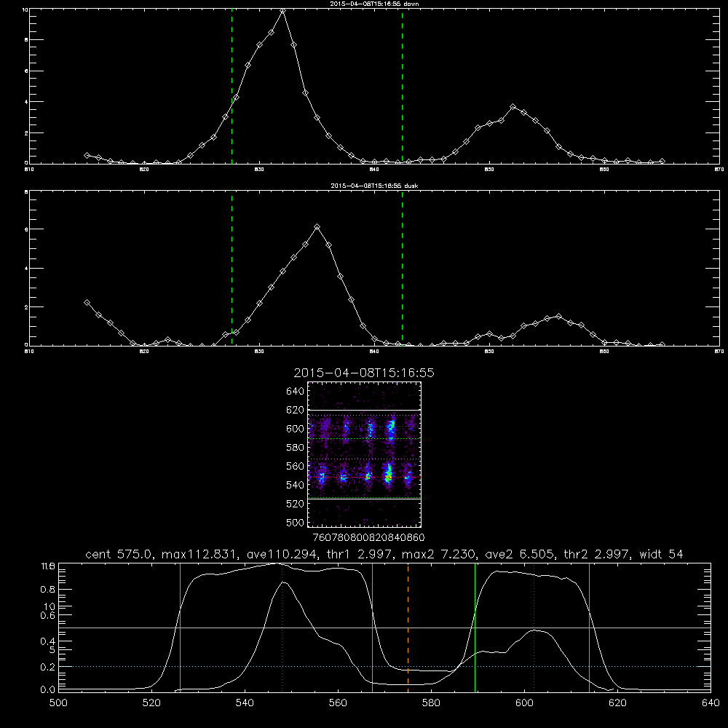The width and height of the screenshot is (728, 728).
Task: Click y-axis label 500 beside the spectrogram
Action: pyautogui.click(x=296, y=522)
